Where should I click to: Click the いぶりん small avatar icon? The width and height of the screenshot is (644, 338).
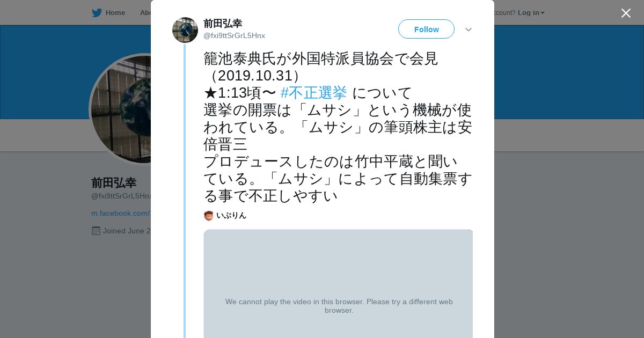209,216
